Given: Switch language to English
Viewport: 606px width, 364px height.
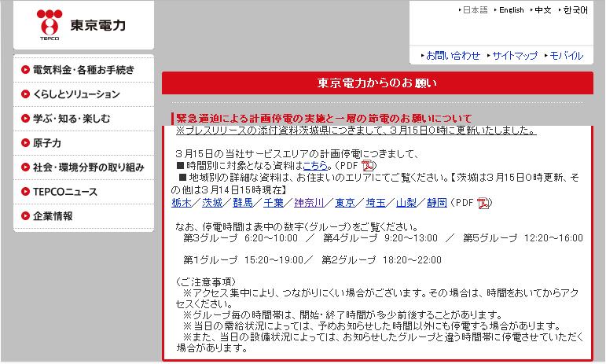Looking at the screenshot, I should coord(512,10).
